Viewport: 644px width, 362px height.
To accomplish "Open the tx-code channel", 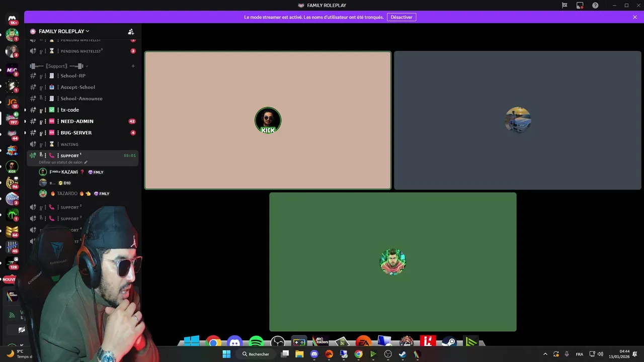I will point(83,110).
